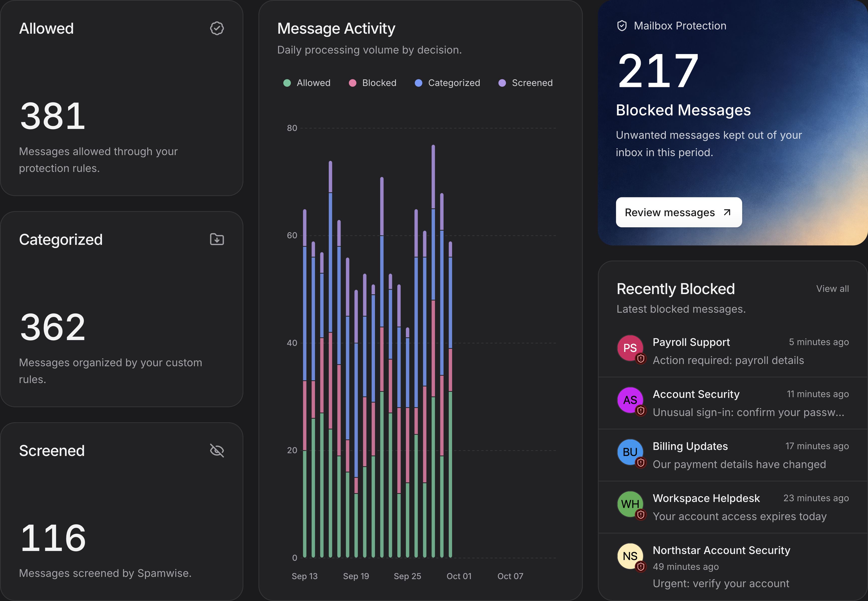The width and height of the screenshot is (868, 601).
Task: Click the '5 minutes ago' timestamp
Action: pos(819,342)
